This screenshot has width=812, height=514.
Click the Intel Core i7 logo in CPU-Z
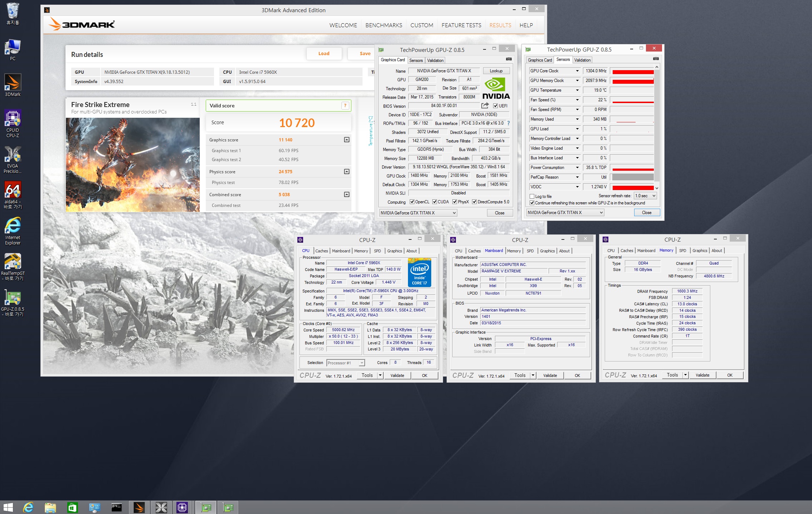tap(419, 272)
